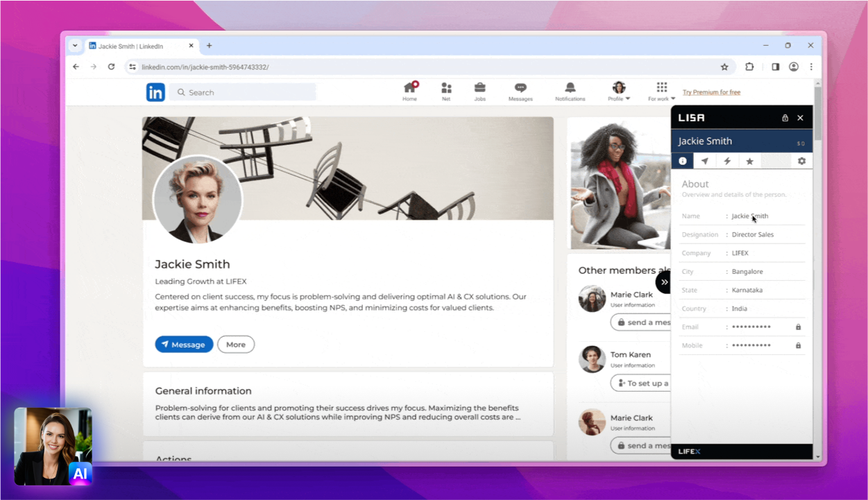Close the LISA panel
The image size is (868, 500).
click(x=800, y=118)
